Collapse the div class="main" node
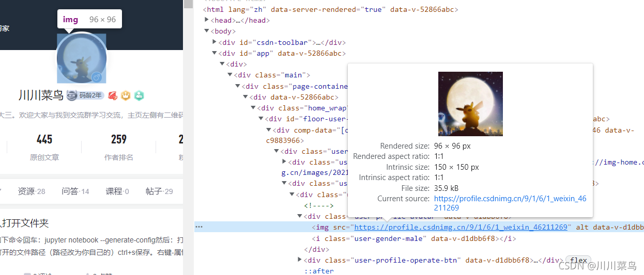 click(230, 75)
